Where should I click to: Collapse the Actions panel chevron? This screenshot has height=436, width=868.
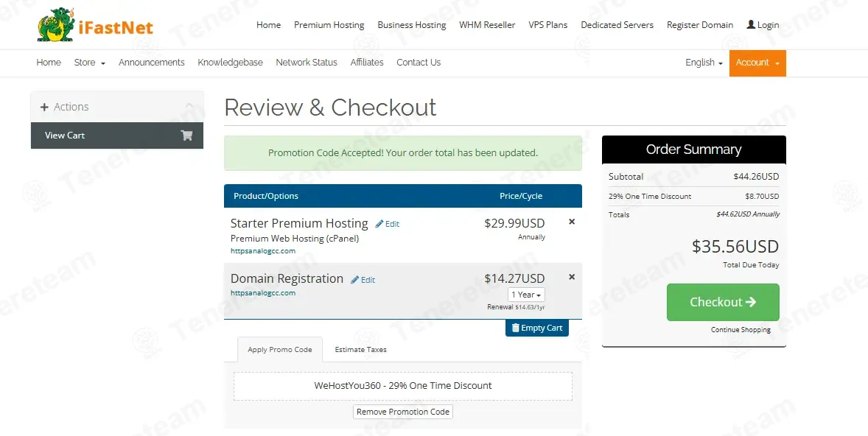[x=189, y=106]
